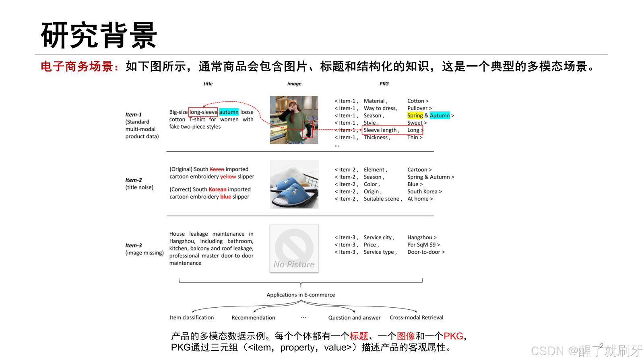The height and width of the screenshot is (362, 644).
Task: Click the 'Thickness' property
Action: click(x=376, y=137)
